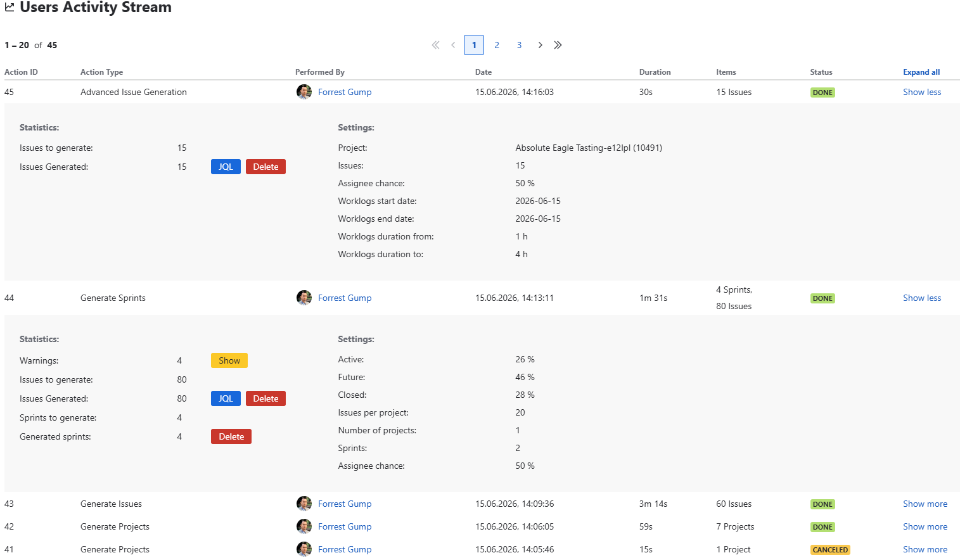Switch to page 2
This screenshot has width=960, height=560.
(x=497, y=45)
